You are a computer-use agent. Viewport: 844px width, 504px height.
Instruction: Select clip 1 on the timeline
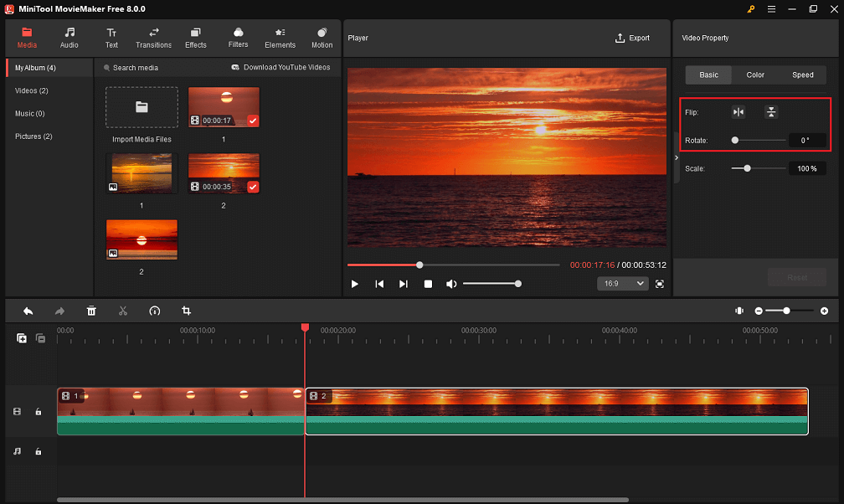[181, 411]
